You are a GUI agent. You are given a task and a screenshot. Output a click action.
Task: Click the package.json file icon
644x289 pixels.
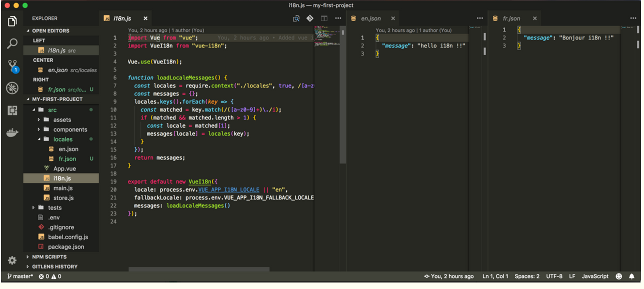point(41,246)
